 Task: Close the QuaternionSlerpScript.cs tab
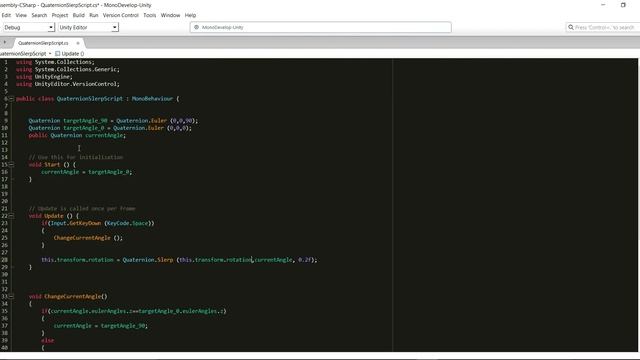tap(78, 43)
